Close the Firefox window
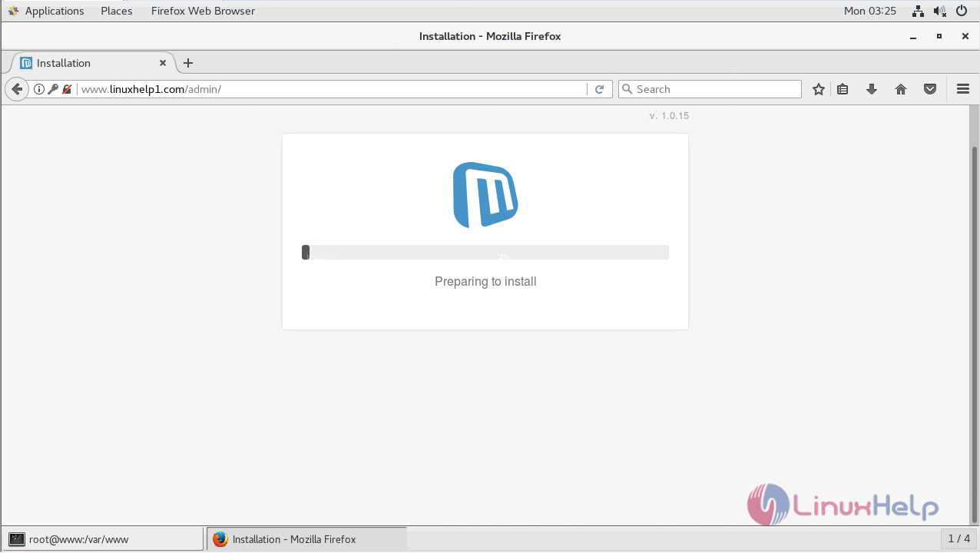The image size is (980, 553). [965, 36]
